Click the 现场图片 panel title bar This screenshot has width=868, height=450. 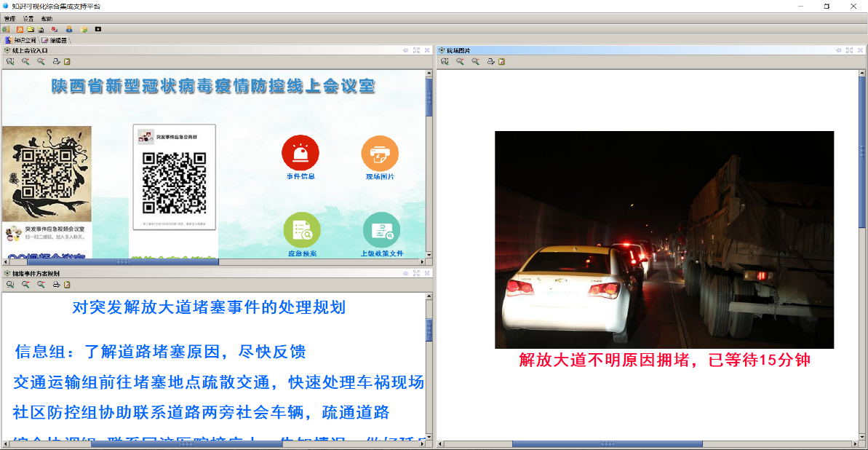651,50
